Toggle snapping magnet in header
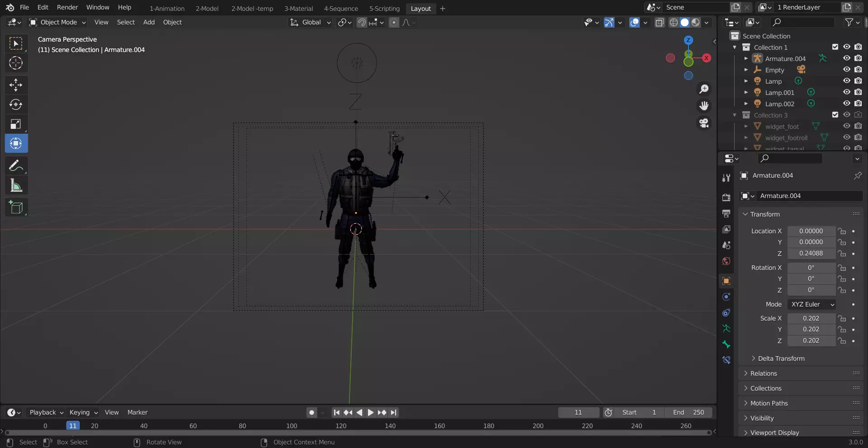The height and width of the screenshot is (448, 868). 362,22
